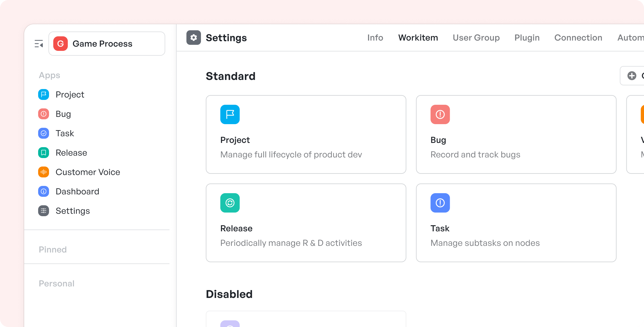Screen dimensions: 644x327
Task: Click the Release bookmark icon in sidebar
Action: [44, 153]
